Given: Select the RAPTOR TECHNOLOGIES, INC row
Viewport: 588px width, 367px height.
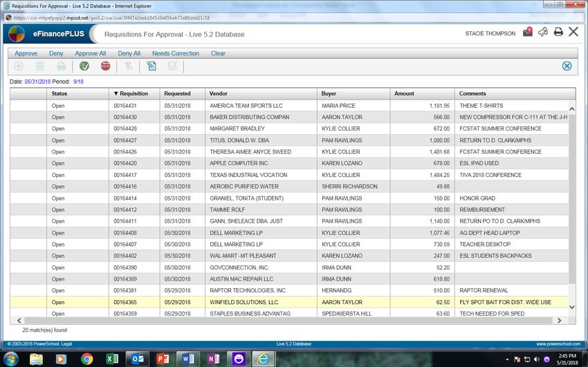Looking at the screenshot, I should 289,290.
